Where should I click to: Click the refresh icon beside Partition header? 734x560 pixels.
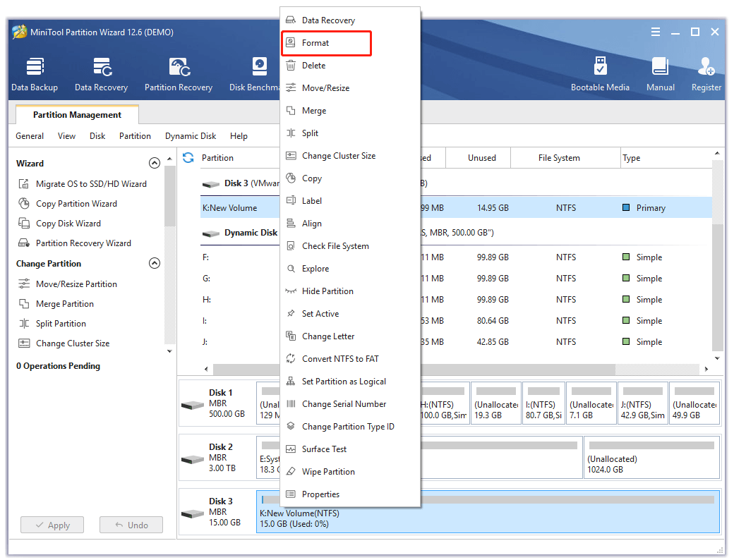(x=188, y=158)
